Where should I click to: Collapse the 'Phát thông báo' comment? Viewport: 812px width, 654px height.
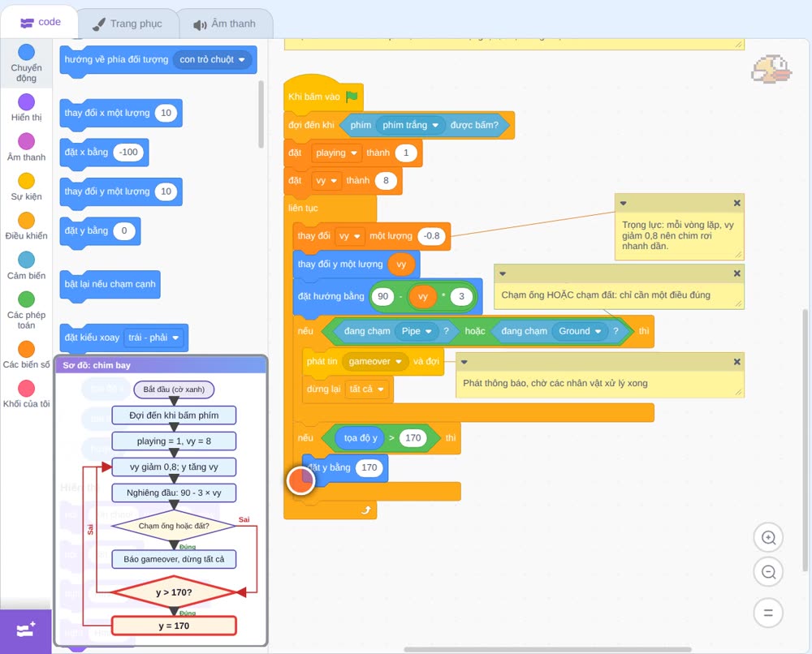(x=464, y=362)
